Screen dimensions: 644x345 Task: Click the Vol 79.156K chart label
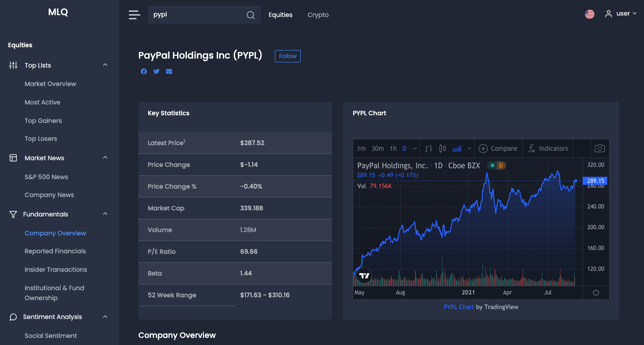375,186
